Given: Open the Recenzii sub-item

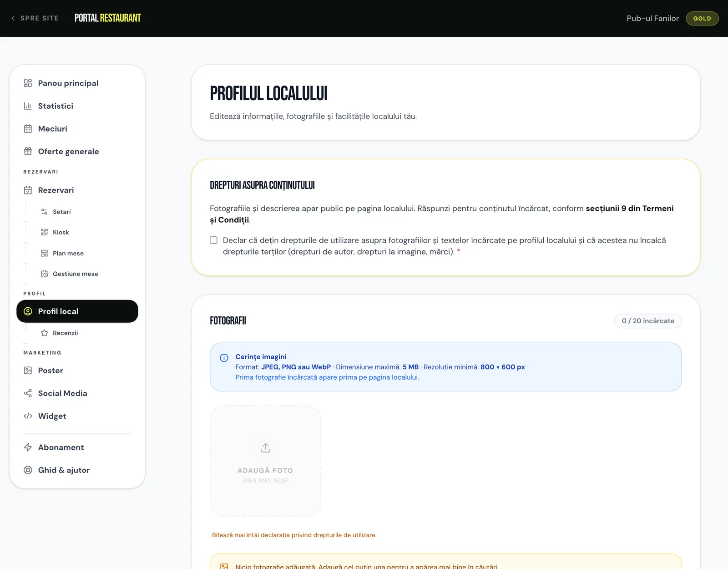Looking at the screenshot, I should [x=65, y=333].
